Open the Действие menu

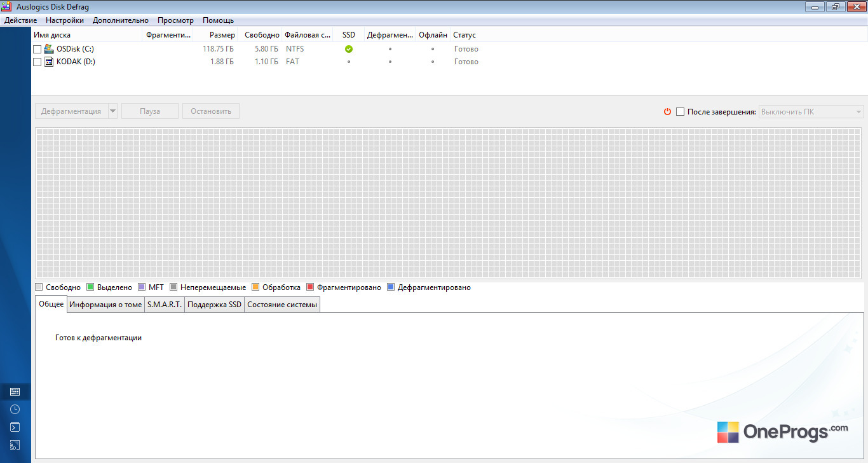coord(20,20)
